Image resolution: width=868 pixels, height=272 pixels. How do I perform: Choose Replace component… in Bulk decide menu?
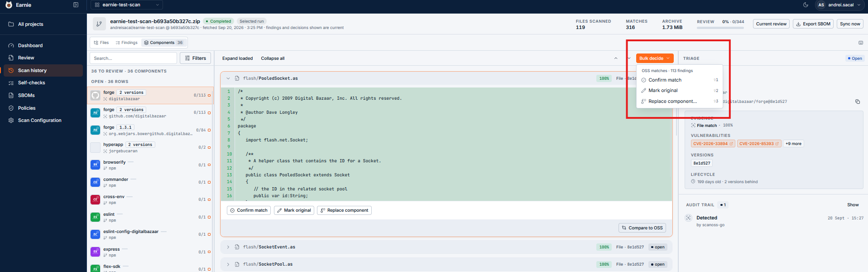pyautogui.click(x=680, y=102)
